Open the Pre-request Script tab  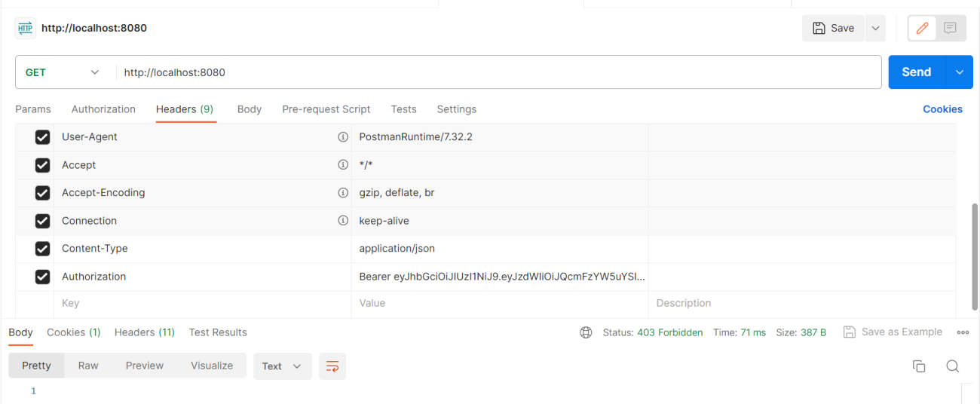326,109
